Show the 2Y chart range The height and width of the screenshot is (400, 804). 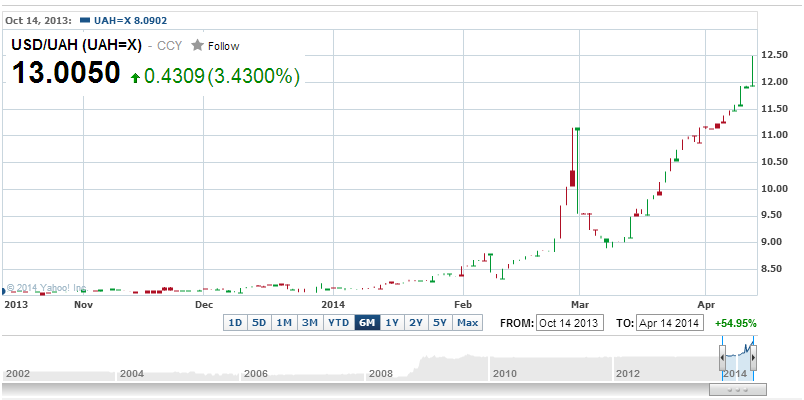click(x=416, y=323)
